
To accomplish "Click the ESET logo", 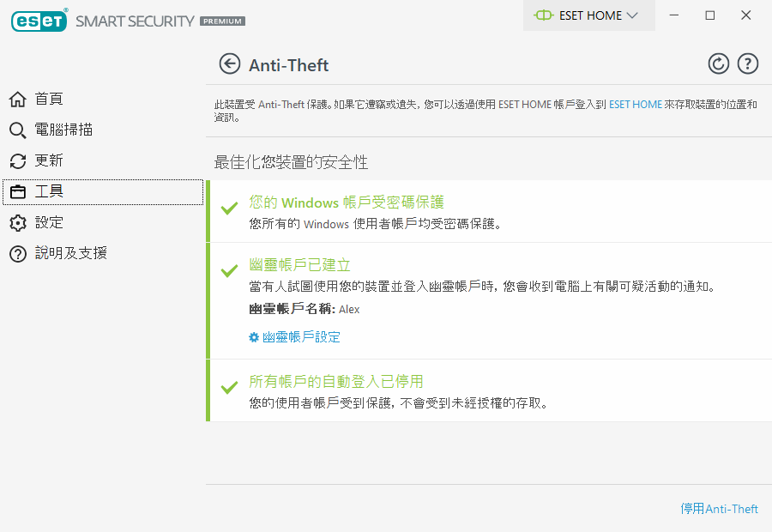I will pyautogui.click(x=39, y=21).
